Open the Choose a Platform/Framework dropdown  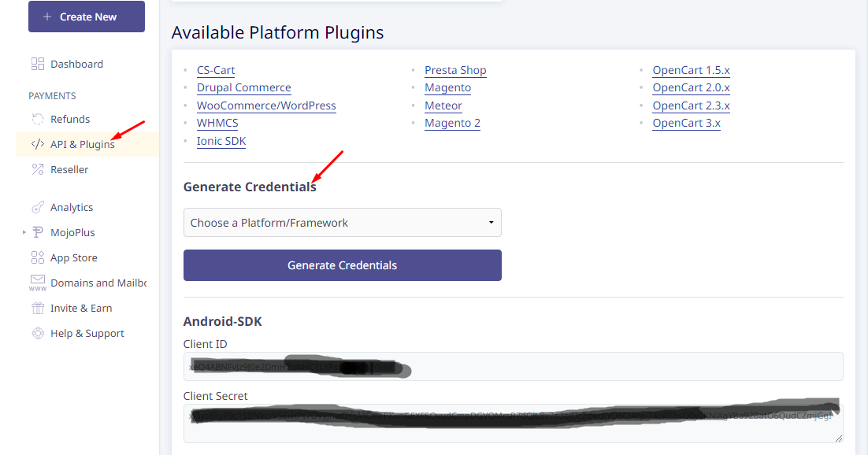(x=342, y=223)
